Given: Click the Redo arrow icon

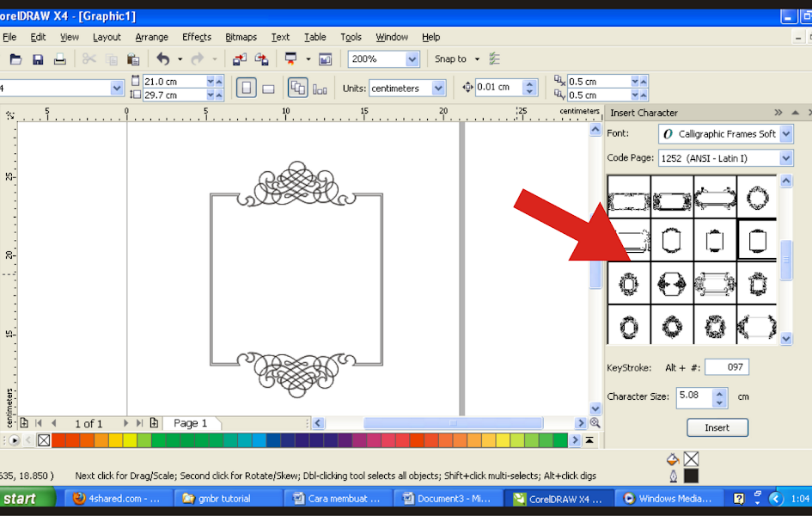Looking at the screenshot, I should [198, 59].
